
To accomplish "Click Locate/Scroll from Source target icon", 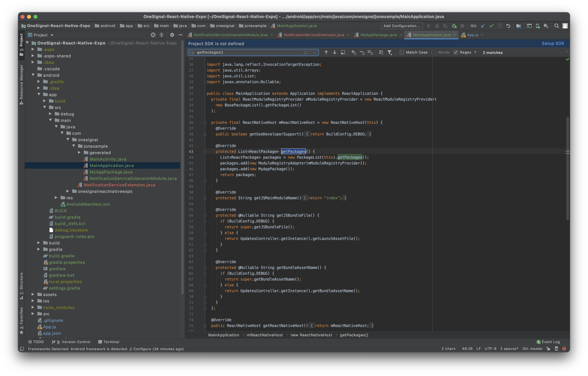I will click(x=153, y=35).
